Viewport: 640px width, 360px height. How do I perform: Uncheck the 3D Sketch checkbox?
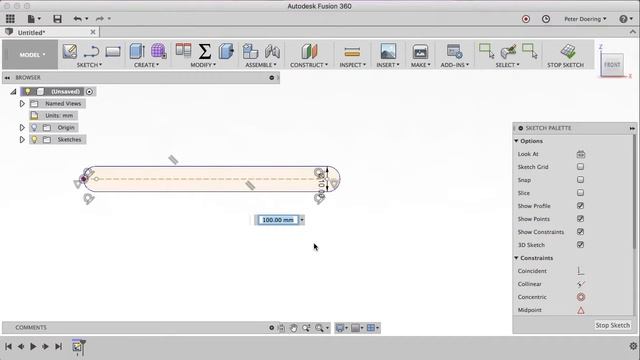click(x=580, y=245)
